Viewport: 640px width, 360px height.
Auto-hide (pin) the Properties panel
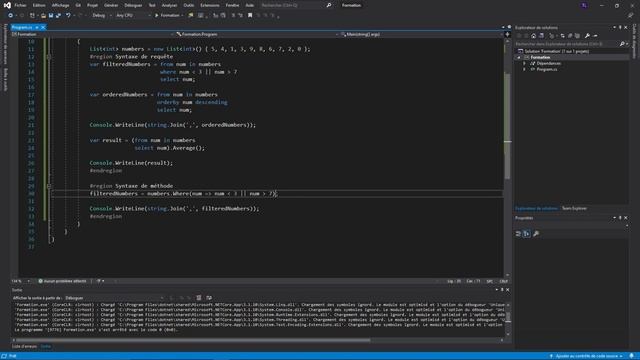pos(620,218)
